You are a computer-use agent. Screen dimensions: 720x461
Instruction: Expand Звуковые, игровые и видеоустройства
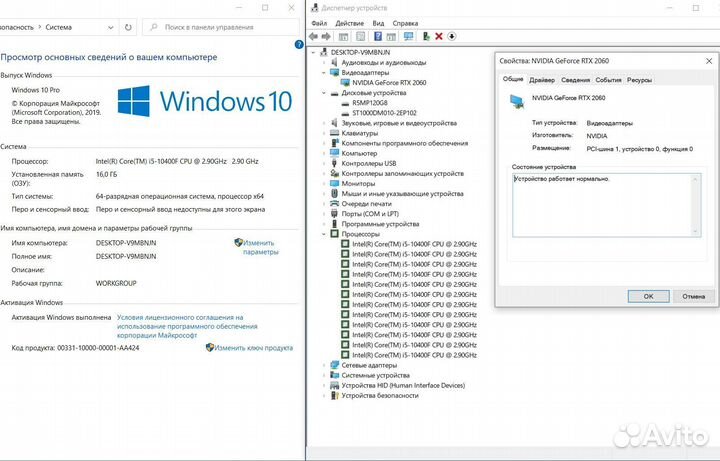[324, 123]
